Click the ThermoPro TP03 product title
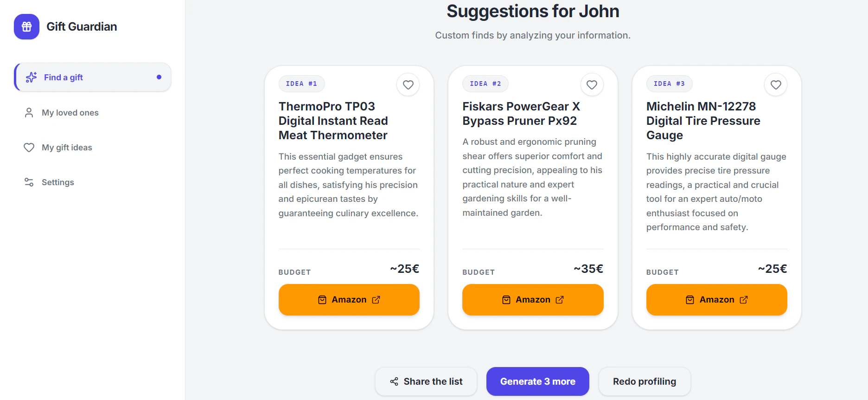 [333, 121]
